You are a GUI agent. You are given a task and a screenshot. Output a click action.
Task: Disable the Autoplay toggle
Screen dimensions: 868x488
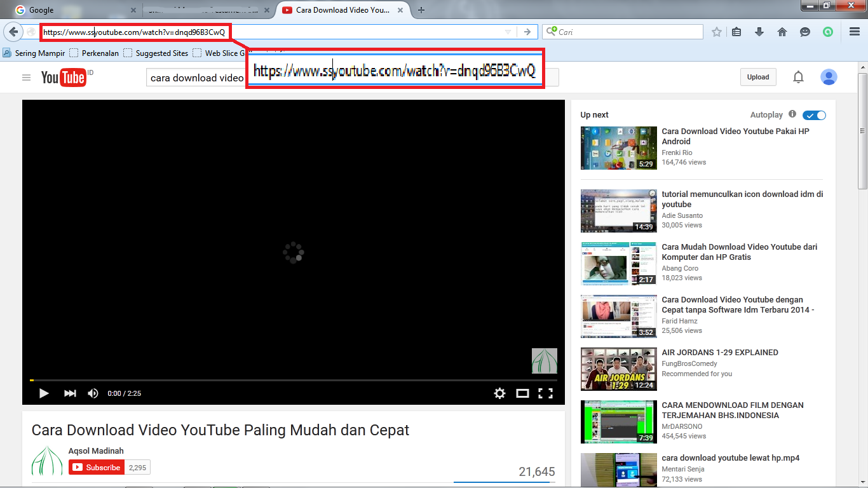coord(814,115)
